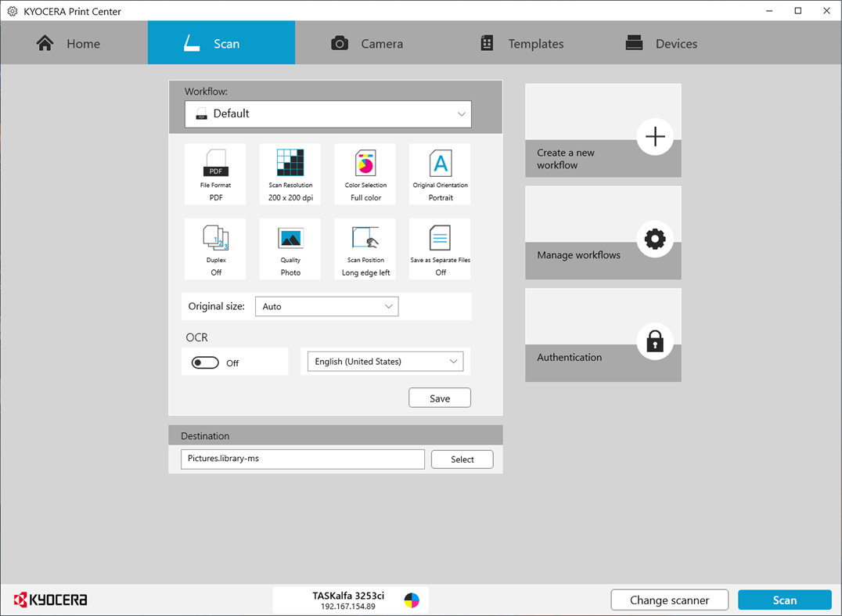Open the Workflow dropdown showing Default
This screenshot has height=616, width=842.
tap(327, 113)
